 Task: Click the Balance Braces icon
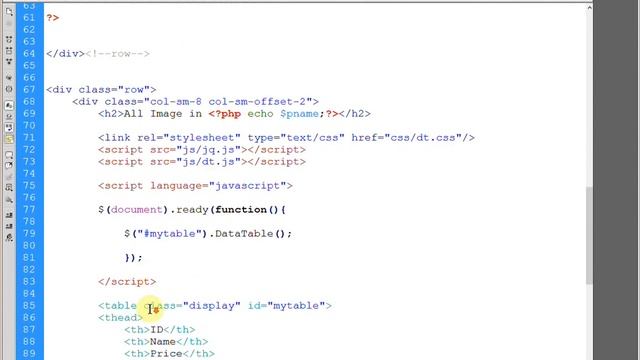coord(9,89)
